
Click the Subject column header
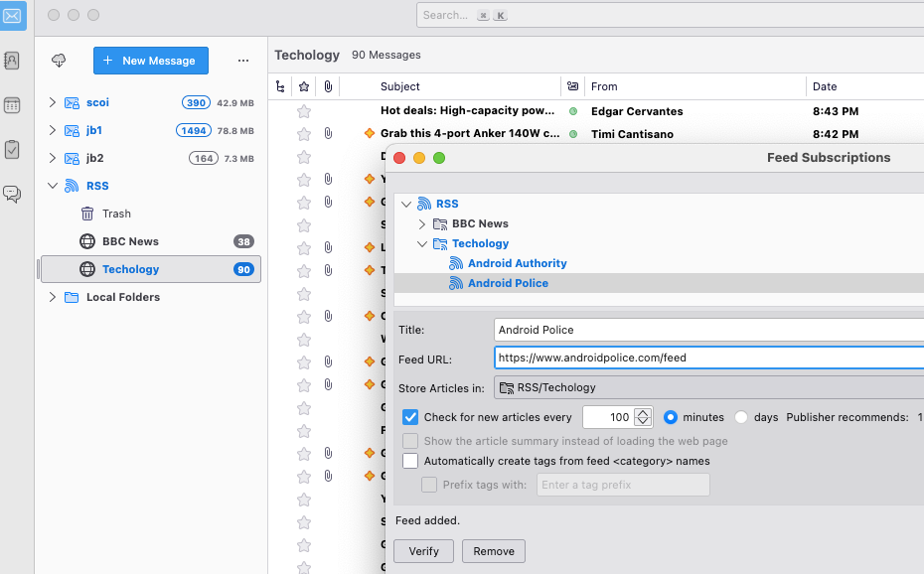coord(400,86)
